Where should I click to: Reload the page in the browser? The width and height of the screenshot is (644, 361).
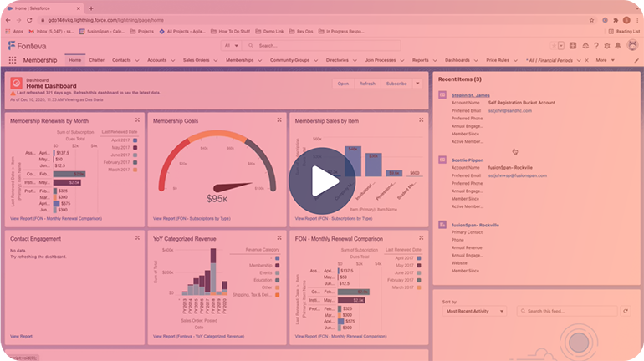[29, 20]
